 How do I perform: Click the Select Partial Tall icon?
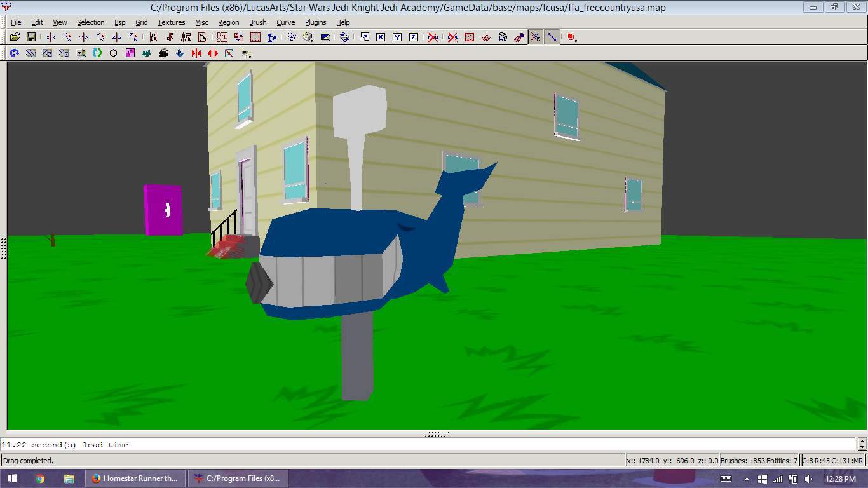[186, 37]
